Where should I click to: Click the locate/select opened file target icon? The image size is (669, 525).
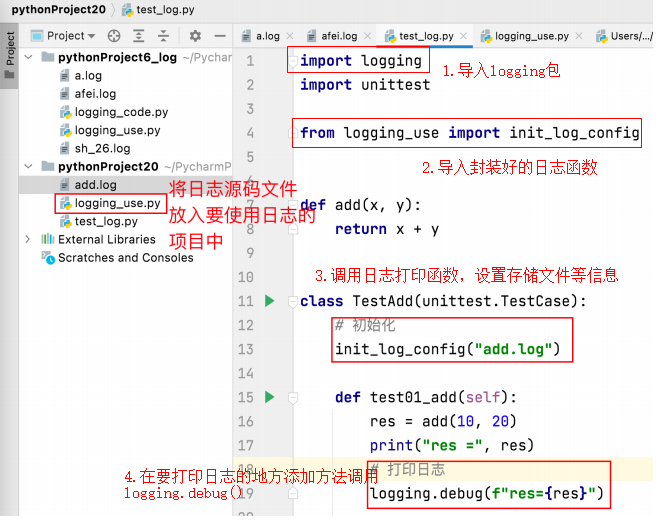tap(113, 36)
